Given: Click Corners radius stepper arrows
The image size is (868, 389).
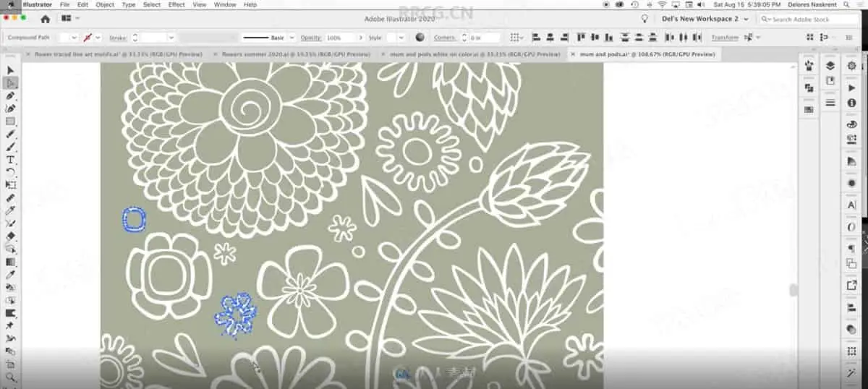Looking at the screenshot, I should pyautogui.click(x=463, y=37).
